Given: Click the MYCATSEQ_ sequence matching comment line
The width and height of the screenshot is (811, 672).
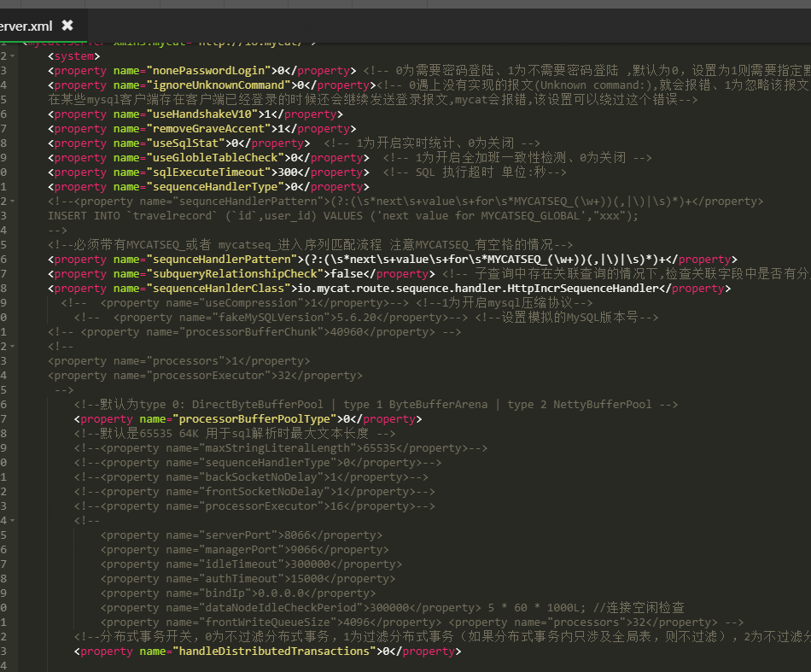Looking at the screenshot, I should tap(311, 244).
